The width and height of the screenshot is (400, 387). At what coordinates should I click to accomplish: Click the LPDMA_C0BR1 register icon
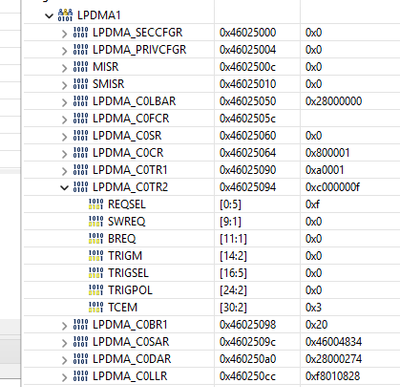coord(80,324)
